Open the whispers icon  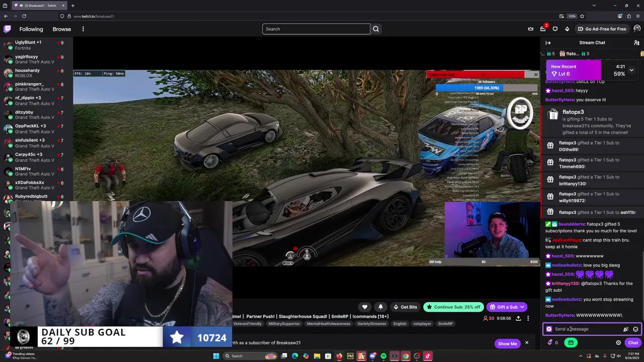click(555, 29)
